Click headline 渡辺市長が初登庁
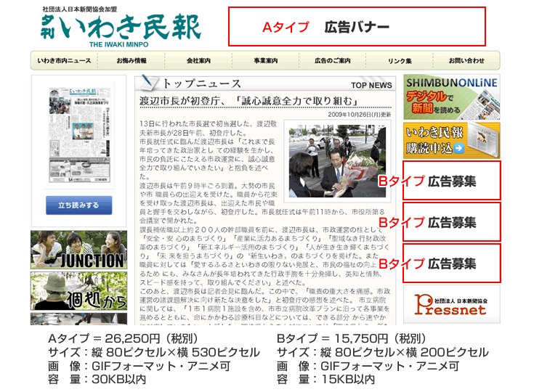534x392 pixels. pyautogui.click(x=248, y=101)
